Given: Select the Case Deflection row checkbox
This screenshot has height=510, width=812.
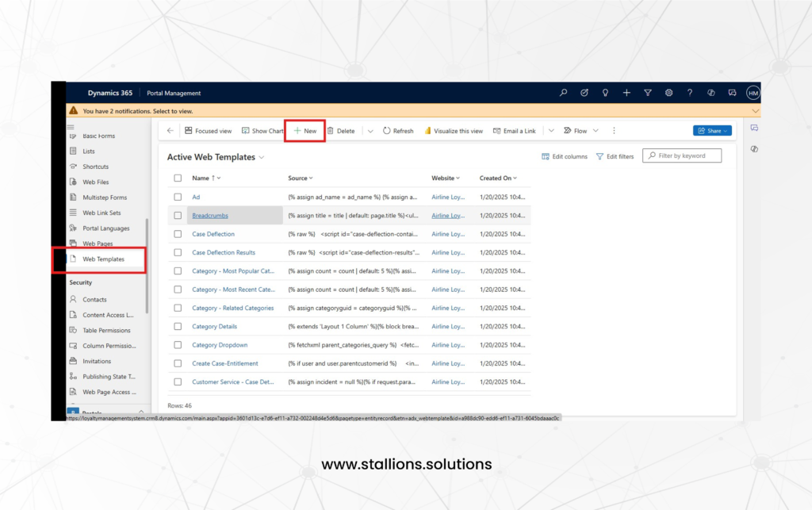Looking at the screenshot, I should click(178, 234).
